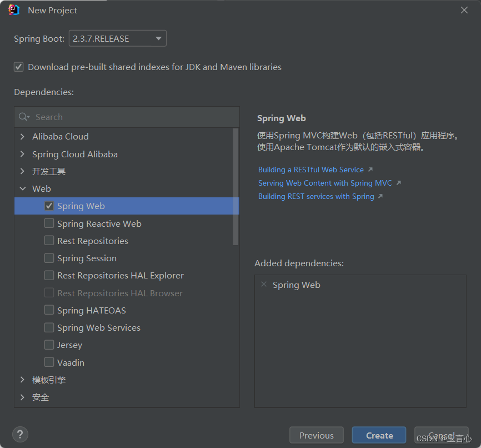Expand the Spring Cloud Alibaba category
This screenshot has height=448, width=481.
tap(22, 154)
